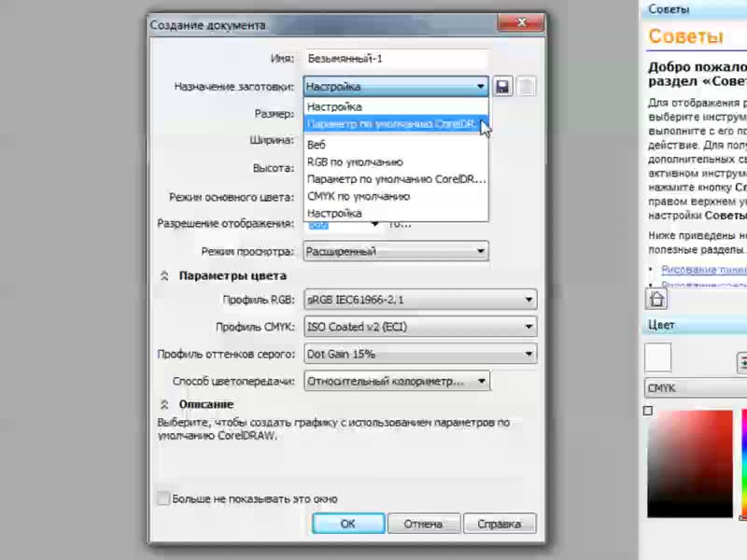Click the orange Советы heading
Image resolution: width=747 pixels, height=560 pixels.
point(686,36)
